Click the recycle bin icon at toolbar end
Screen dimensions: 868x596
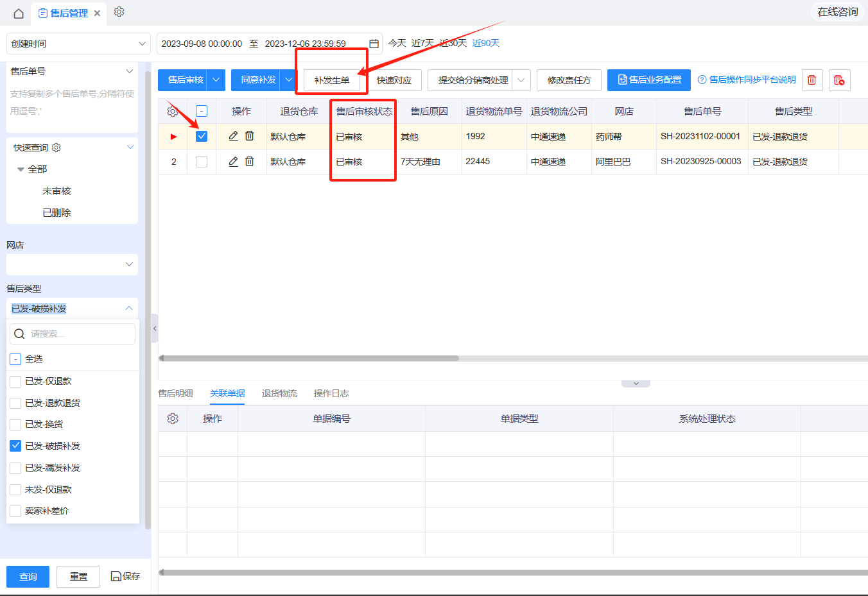pos(839,80)
